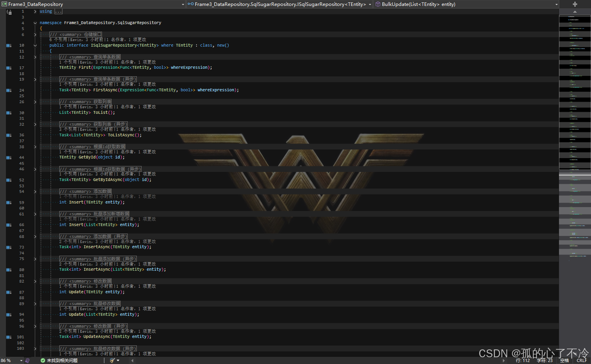Expand the summary region on line 46
Screen dimensions: 591x364
click(x=35, y=169)
